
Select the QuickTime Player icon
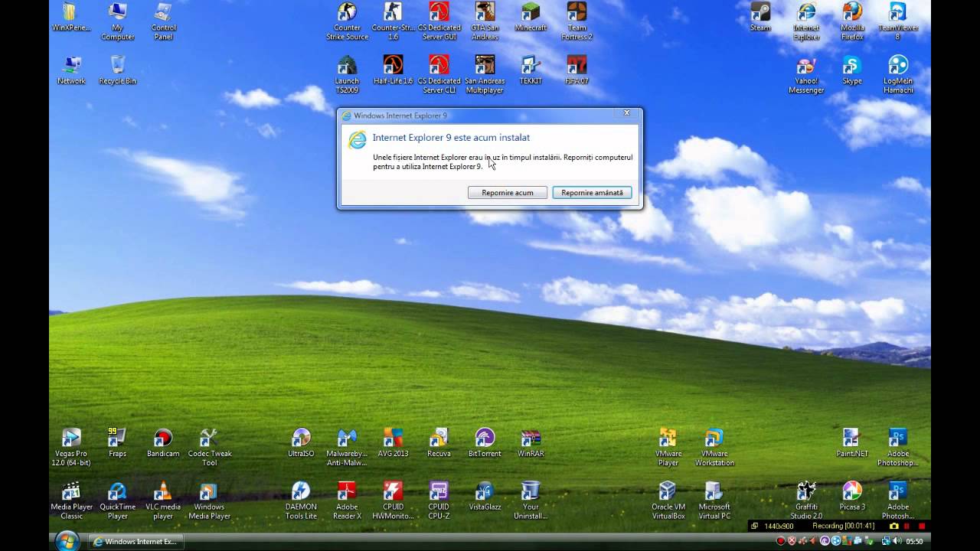coord(117,500)
